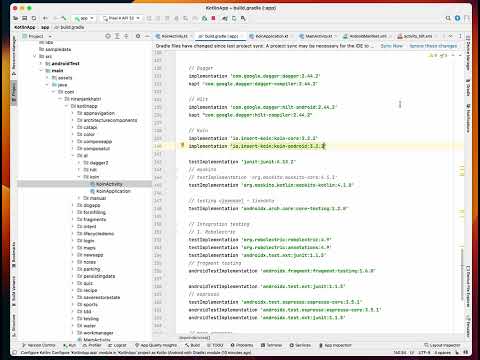This screenshot has width=480, height=360.
Task: Open App Quality Insights tool window
Action: tap(156, 345)
